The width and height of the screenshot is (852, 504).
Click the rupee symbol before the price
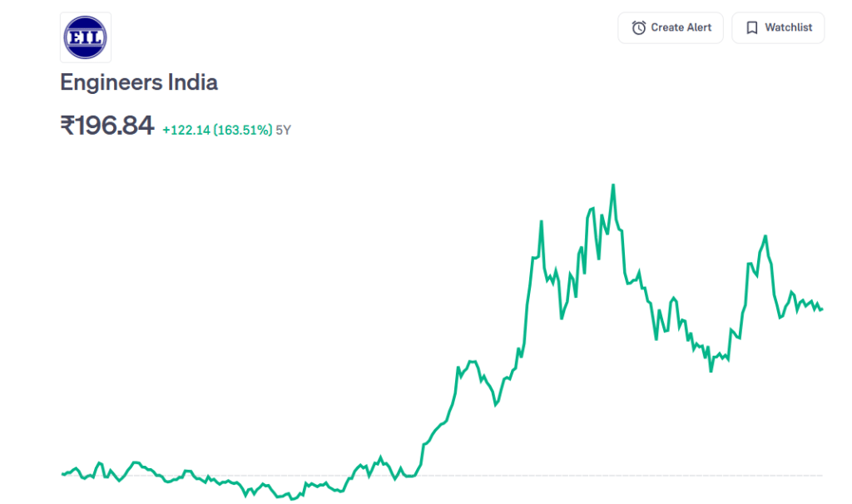coord(67,126)
